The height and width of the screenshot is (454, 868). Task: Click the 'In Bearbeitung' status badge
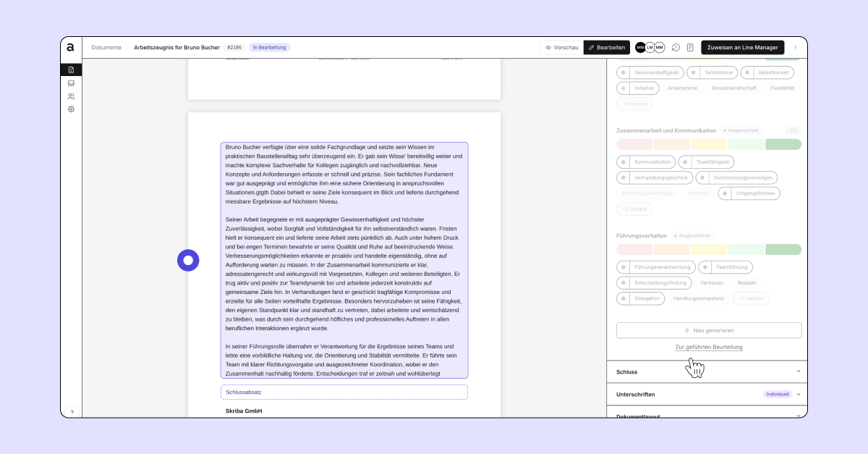pyautogui.click(x=269, y=47)
